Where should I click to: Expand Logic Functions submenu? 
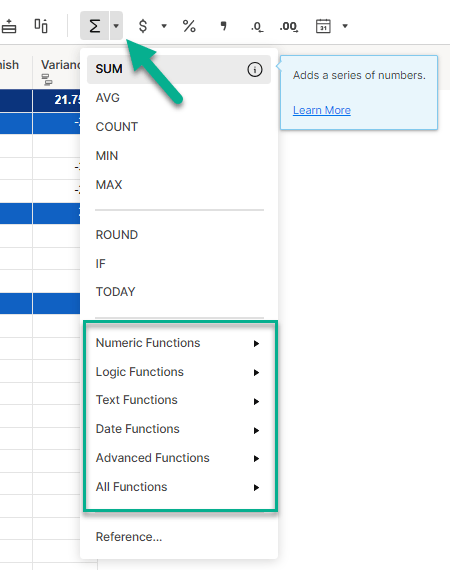[179, 372]
